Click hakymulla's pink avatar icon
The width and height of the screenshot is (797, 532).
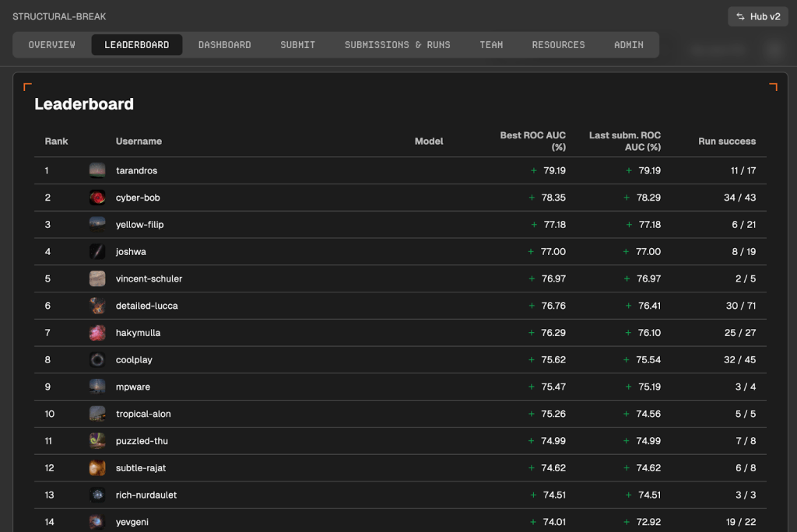[97, 333]
